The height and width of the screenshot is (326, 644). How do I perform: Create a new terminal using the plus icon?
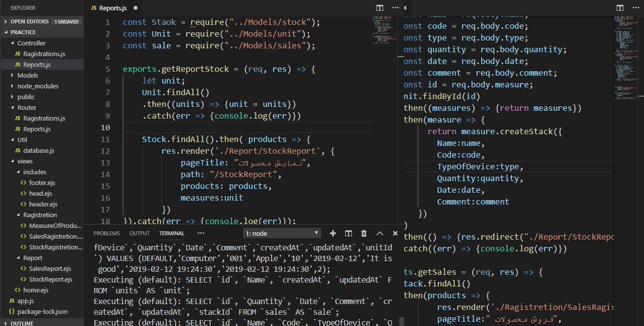[333, 233]
